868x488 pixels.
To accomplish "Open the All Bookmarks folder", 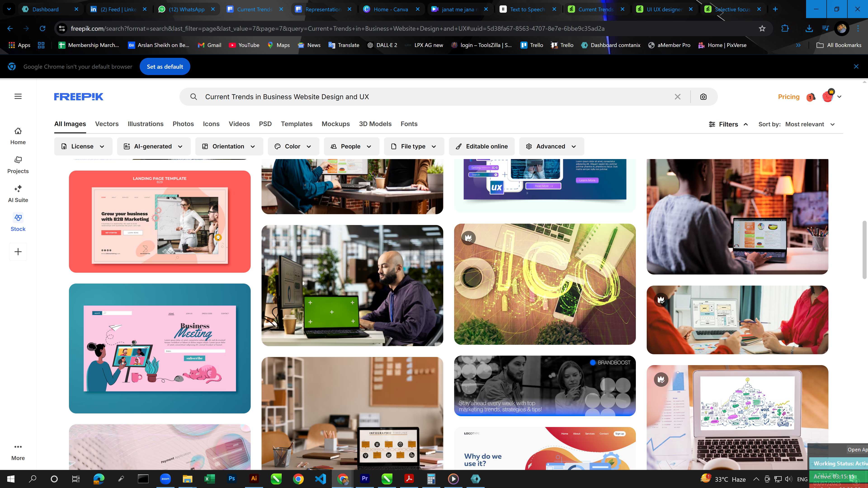I will pyautogui.click(x=839, y=45).
